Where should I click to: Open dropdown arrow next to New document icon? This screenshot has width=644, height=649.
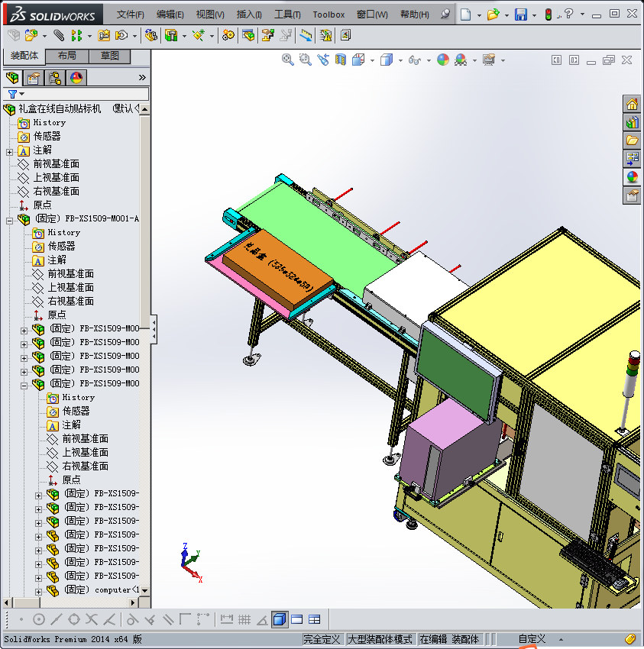[479, 15]
